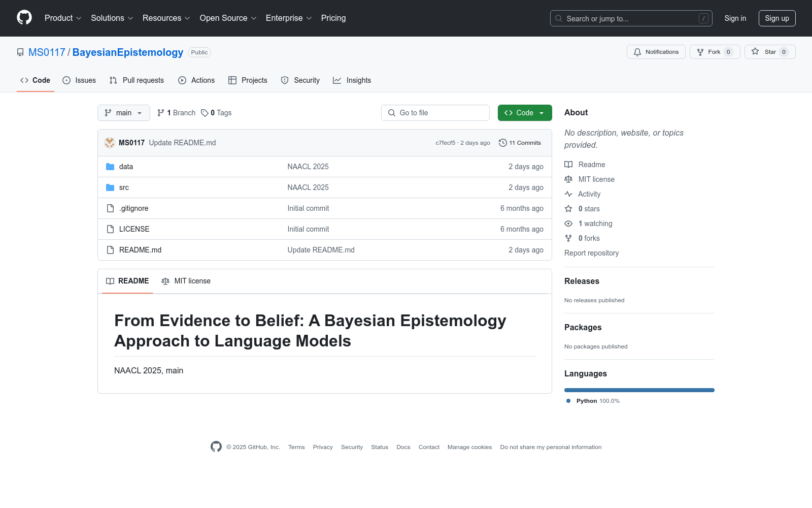
Task: Star the repository
Action: click(770, 52)
